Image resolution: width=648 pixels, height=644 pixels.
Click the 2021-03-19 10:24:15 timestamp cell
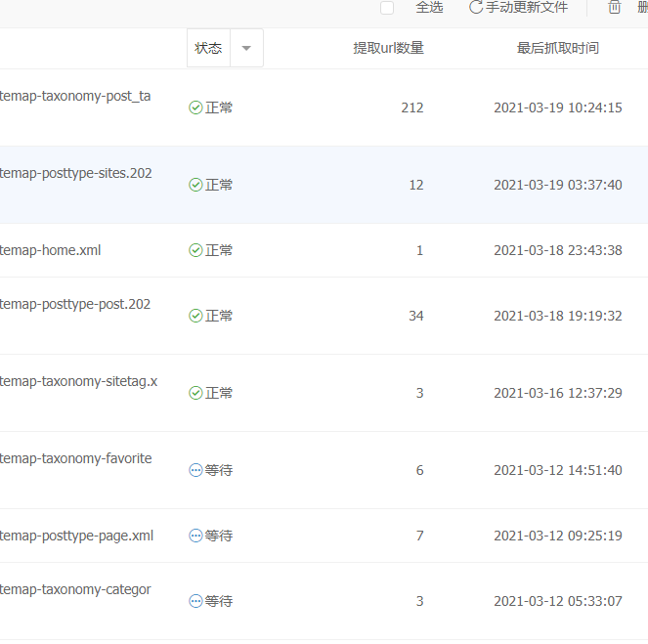[557, 107]
